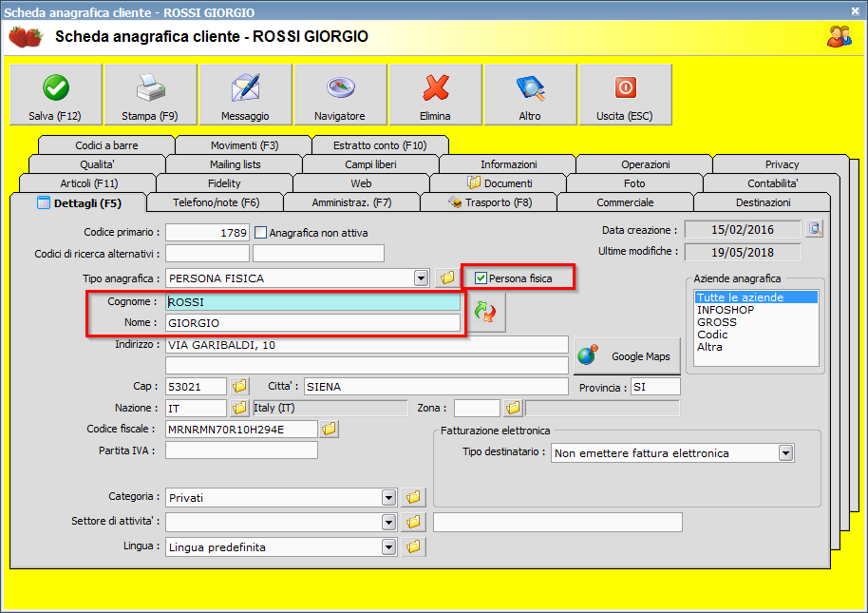Switch to the Informazioni tab
The image size is (868, 613).
(508, 163)
